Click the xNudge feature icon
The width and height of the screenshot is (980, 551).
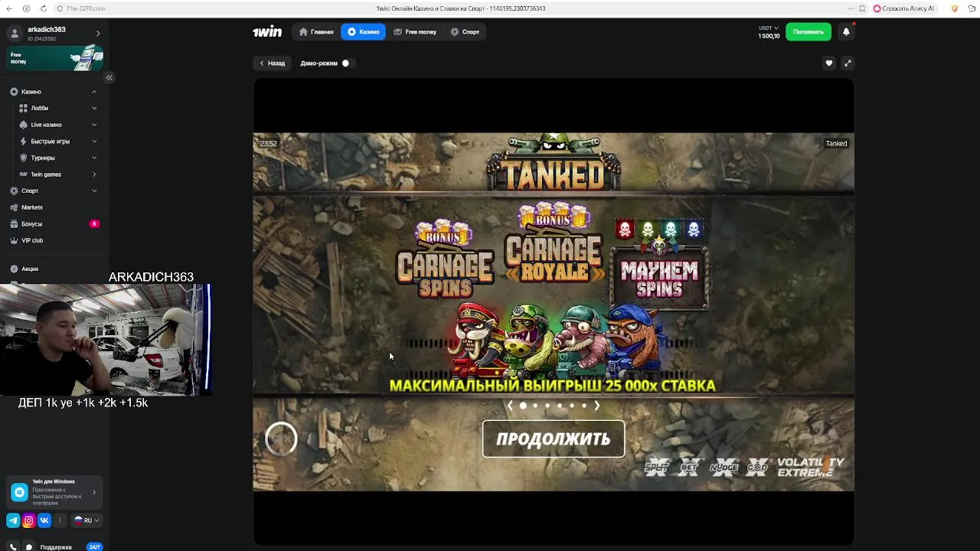(724, 467)
